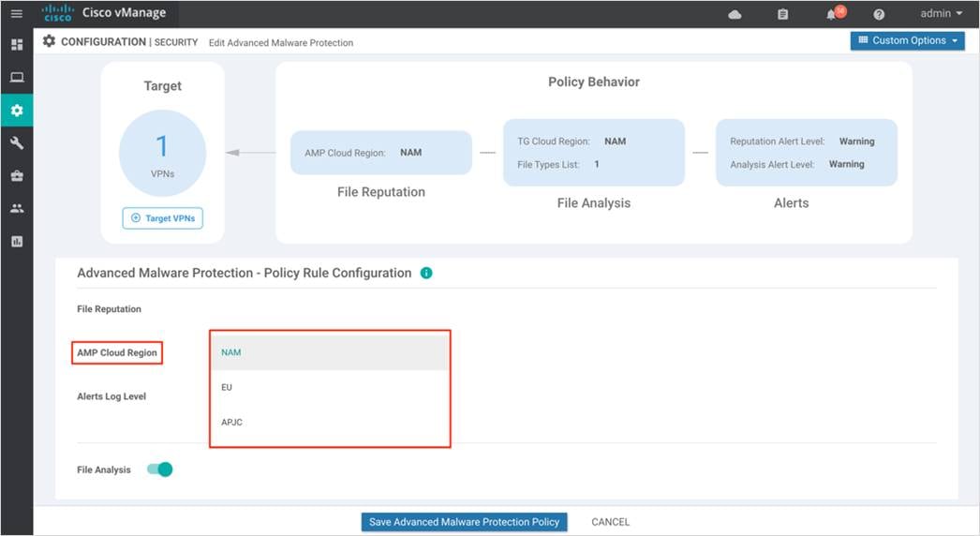Expand the Custom Options dropdown
Screen dimensions: 980x536
click(907, 40)
